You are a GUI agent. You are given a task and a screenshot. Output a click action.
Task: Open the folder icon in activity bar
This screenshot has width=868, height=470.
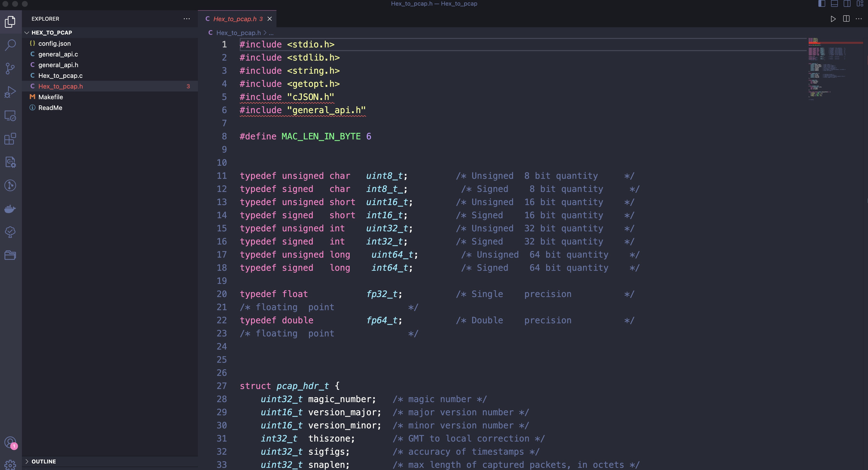[10, 255]
